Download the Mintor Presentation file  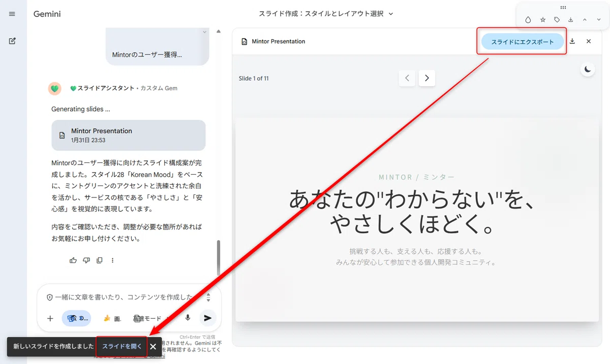(572, 42)
